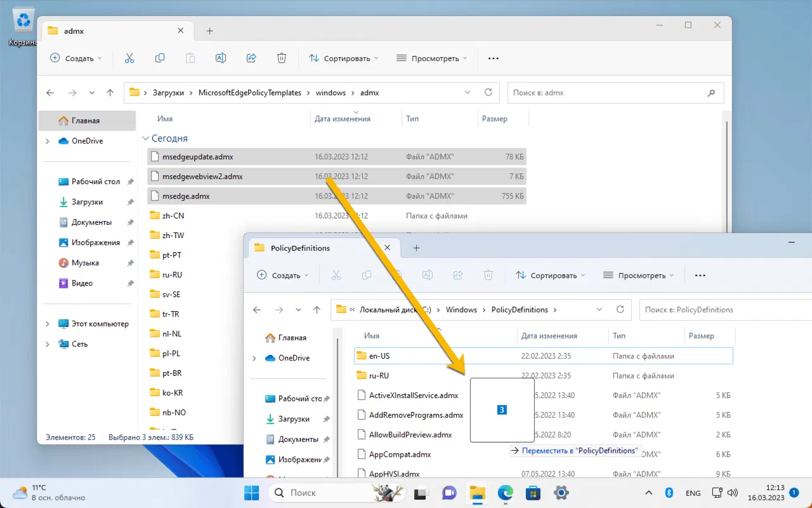The width and height of the screenshot is (812, 508).
Task: Refresh the admx folder view
Action: point(488,93)
